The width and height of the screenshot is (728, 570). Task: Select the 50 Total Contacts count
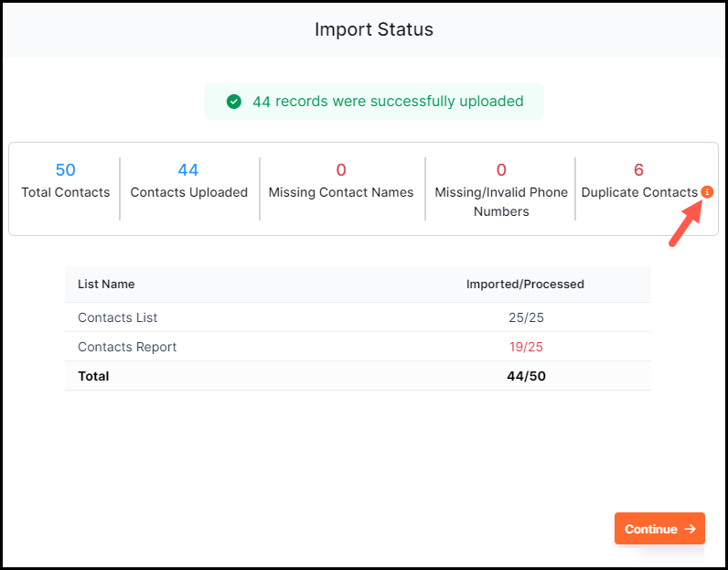(66, 170)
